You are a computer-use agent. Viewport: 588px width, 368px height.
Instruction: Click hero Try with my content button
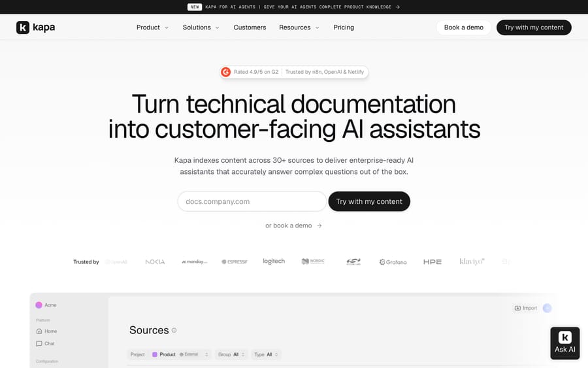point(369,201)
